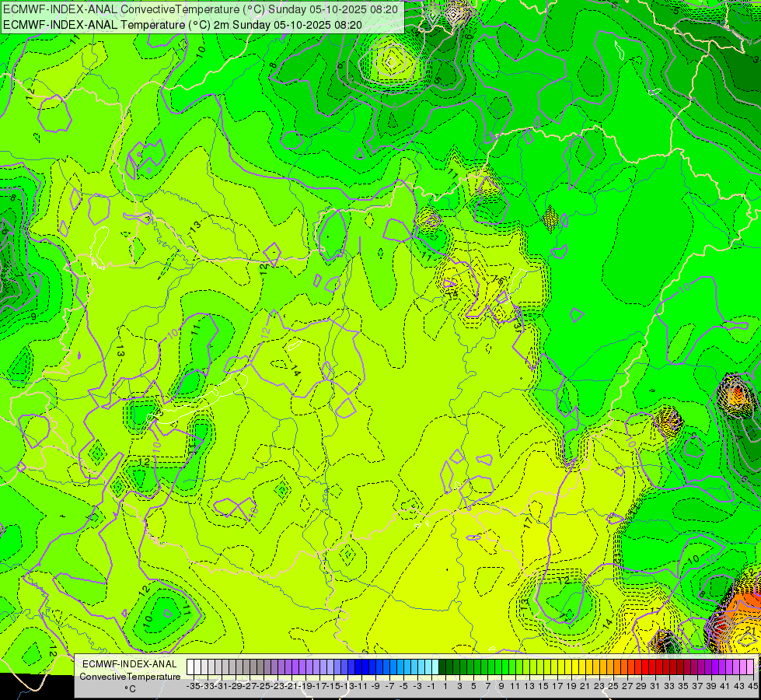The image size is (761, 700).
Task: Click the Temperature 2m title line at top
Action: [183, 25]
